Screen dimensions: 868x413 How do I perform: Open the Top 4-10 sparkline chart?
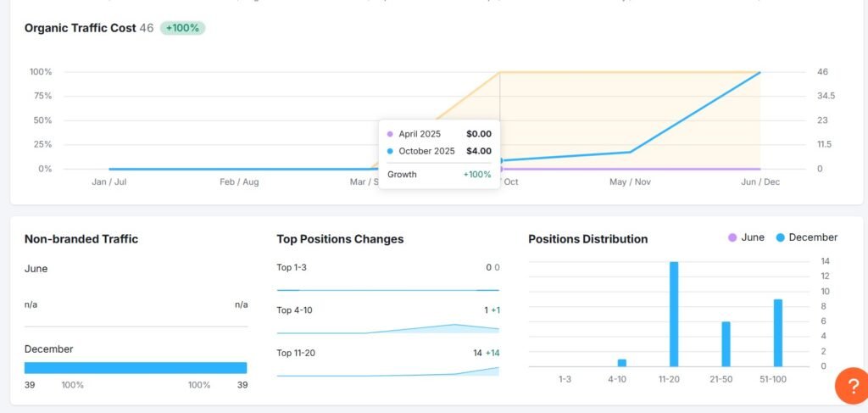387,328
